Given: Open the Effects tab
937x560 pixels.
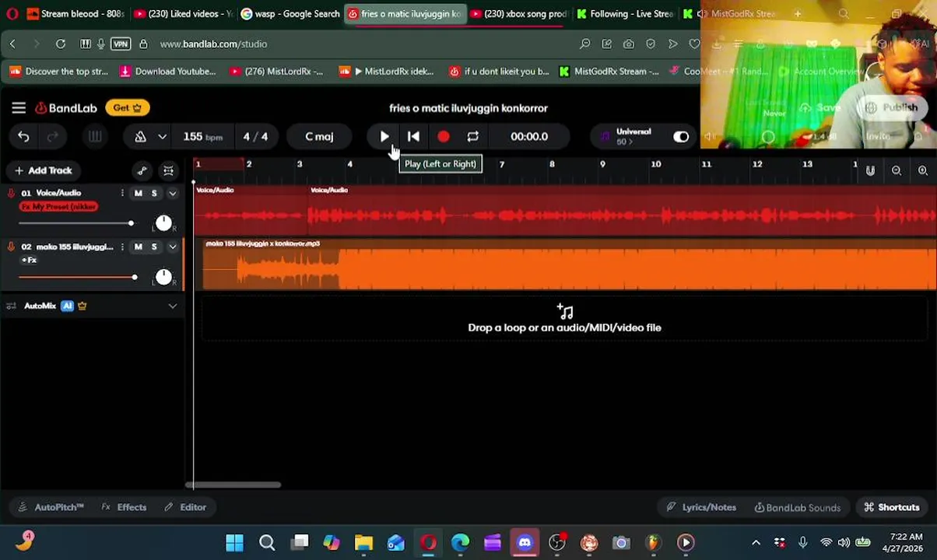Looking at the screenshot, I should point(124,507).
